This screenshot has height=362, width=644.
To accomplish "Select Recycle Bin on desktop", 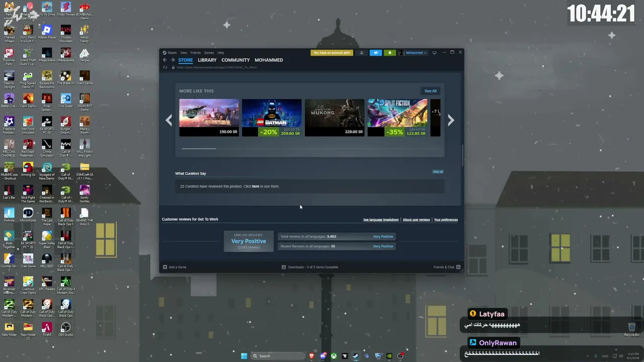I will [632, 329].
